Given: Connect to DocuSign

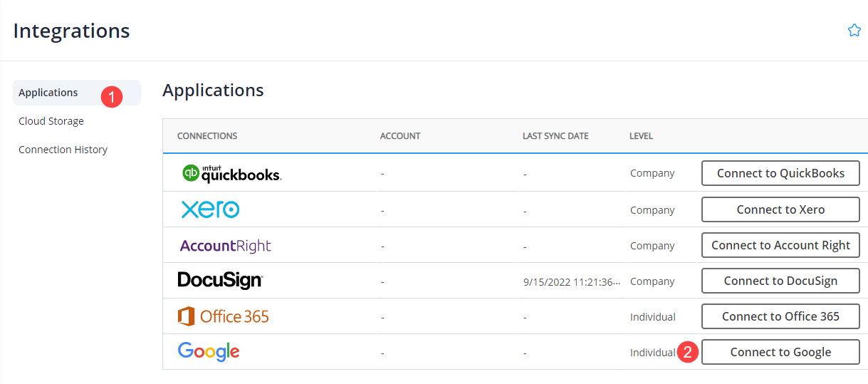Looking at the screenshot, I should click(780, 281).
